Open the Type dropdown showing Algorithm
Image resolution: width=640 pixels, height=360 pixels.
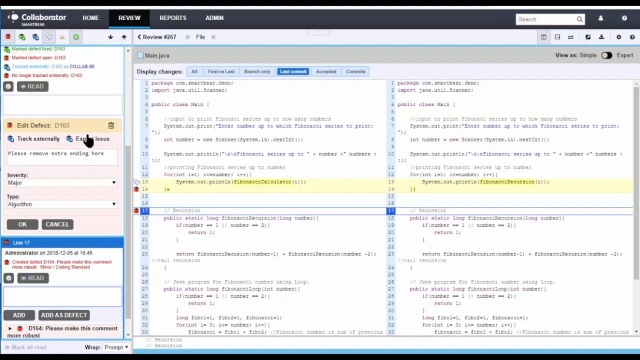coord(62,204)
